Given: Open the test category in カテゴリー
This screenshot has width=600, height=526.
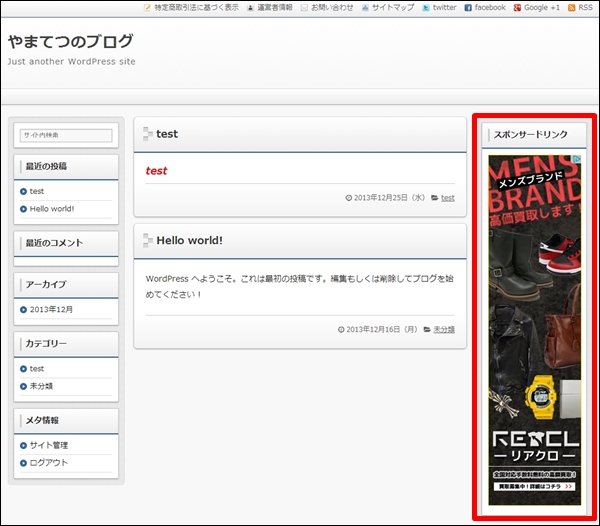Looking at the screenshot, I should (x=37, y=369).
